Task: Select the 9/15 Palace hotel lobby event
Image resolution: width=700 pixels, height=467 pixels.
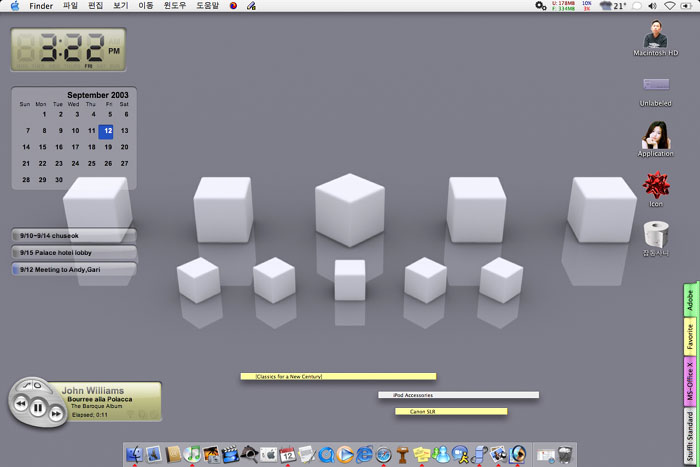Action: pos(73,253)
